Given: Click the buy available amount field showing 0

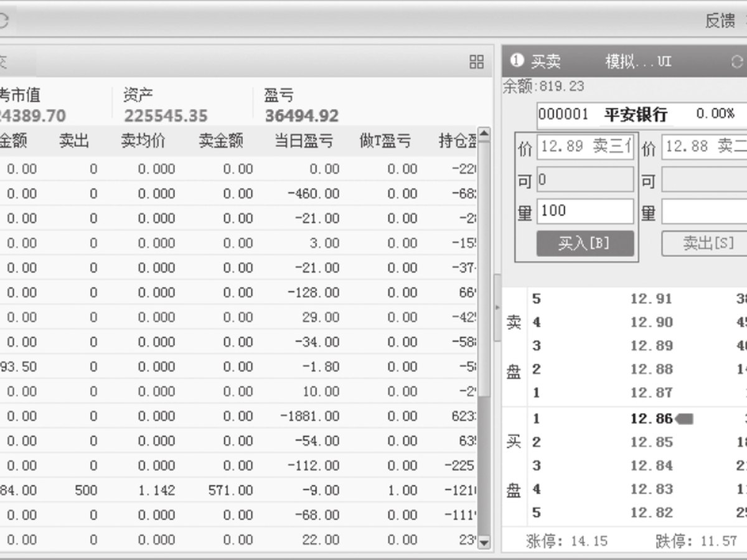Looking at the screenshot, I should (x=585, y=180).
